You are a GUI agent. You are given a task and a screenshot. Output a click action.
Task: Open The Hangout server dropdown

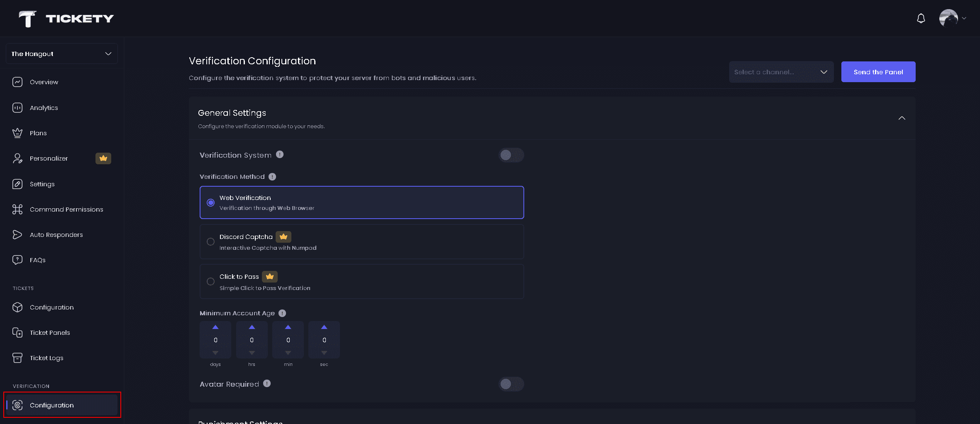point(61,54)
